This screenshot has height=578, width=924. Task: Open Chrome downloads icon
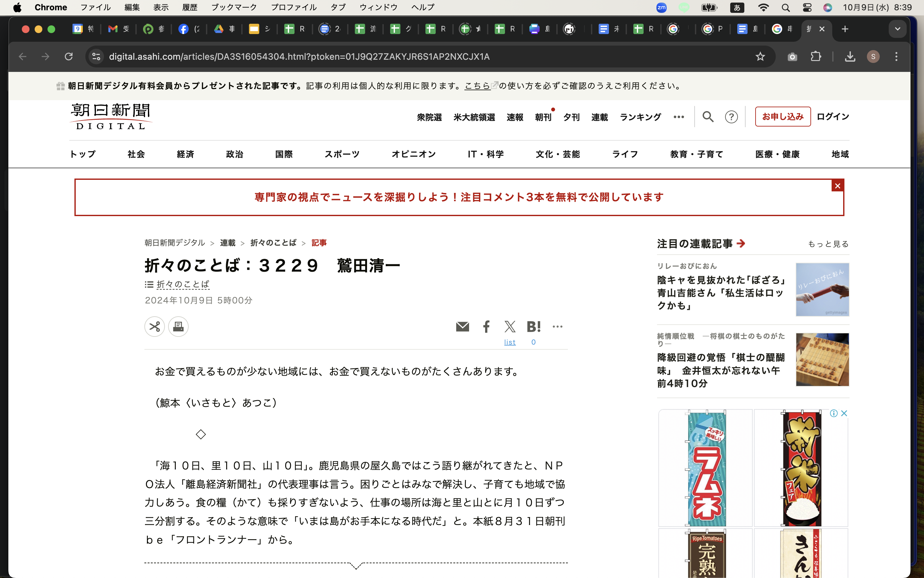(850, 57)
